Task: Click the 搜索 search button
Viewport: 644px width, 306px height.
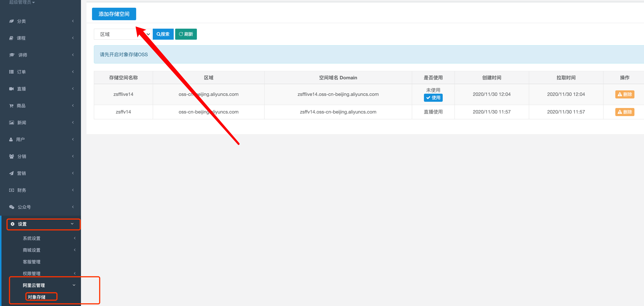Action: [163, 34]
